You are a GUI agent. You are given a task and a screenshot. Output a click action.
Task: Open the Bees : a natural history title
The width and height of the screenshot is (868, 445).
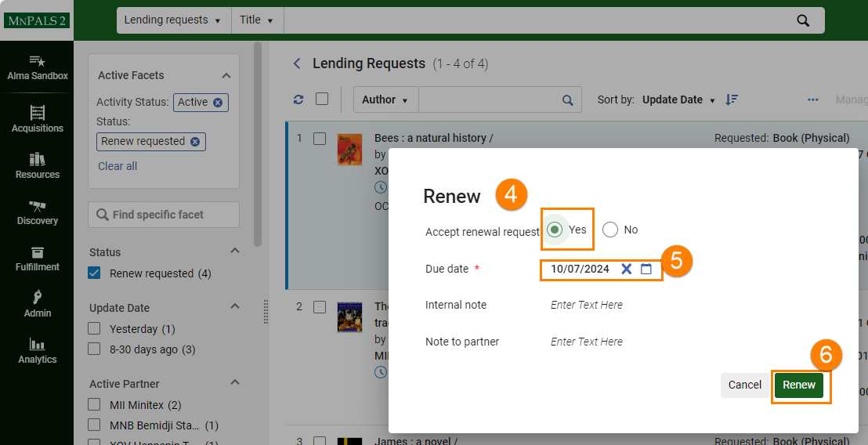coord(433,138)
